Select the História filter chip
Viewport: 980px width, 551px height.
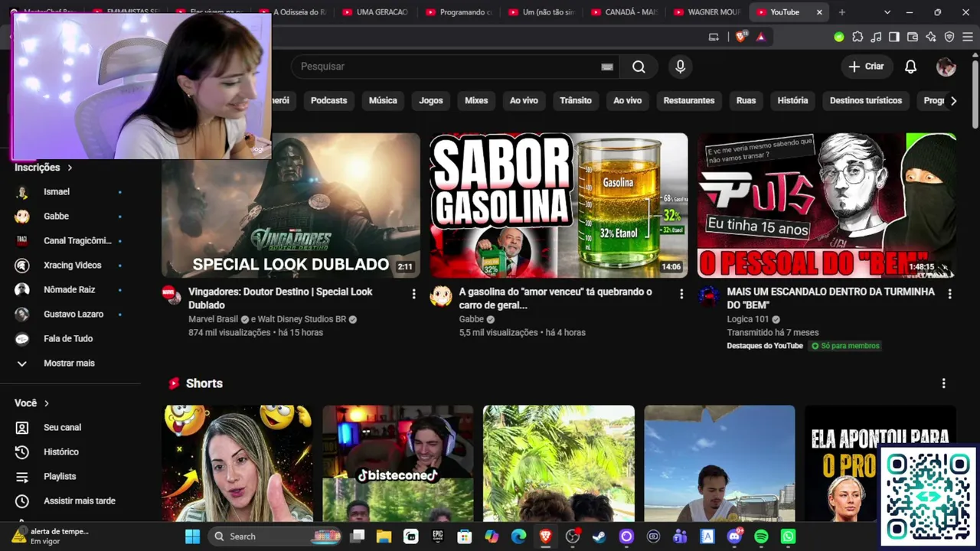coord(792,100)
